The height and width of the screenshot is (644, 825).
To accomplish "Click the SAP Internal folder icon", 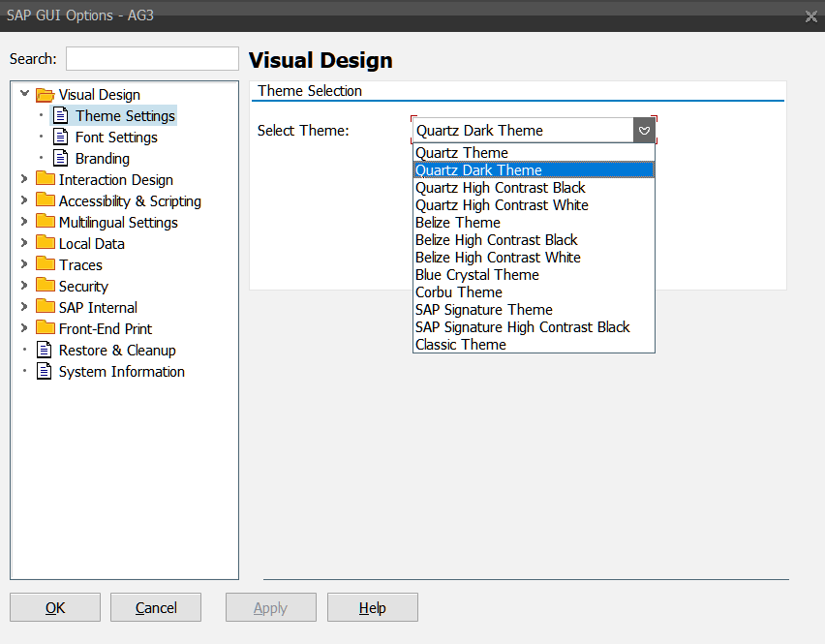I will click(46, 306).
